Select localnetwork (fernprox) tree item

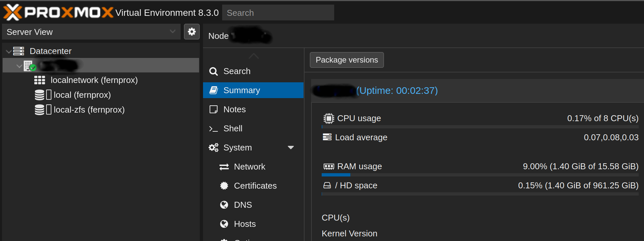(94, 80)
